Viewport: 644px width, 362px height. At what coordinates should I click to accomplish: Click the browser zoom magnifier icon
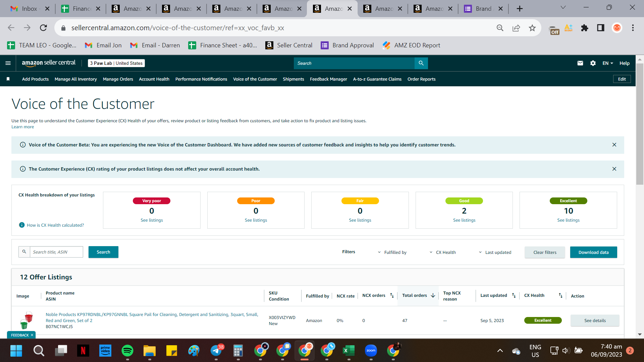[500, 28]
